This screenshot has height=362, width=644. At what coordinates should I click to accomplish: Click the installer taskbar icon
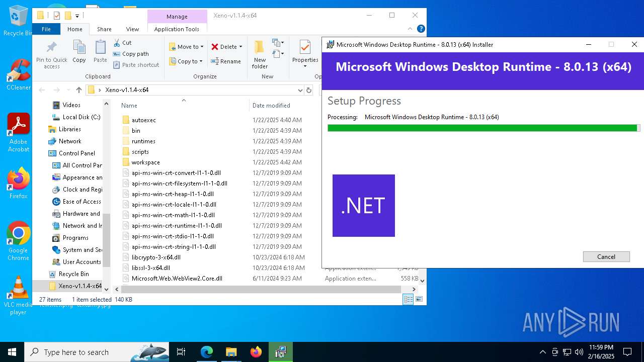click(x=280, y=352)
